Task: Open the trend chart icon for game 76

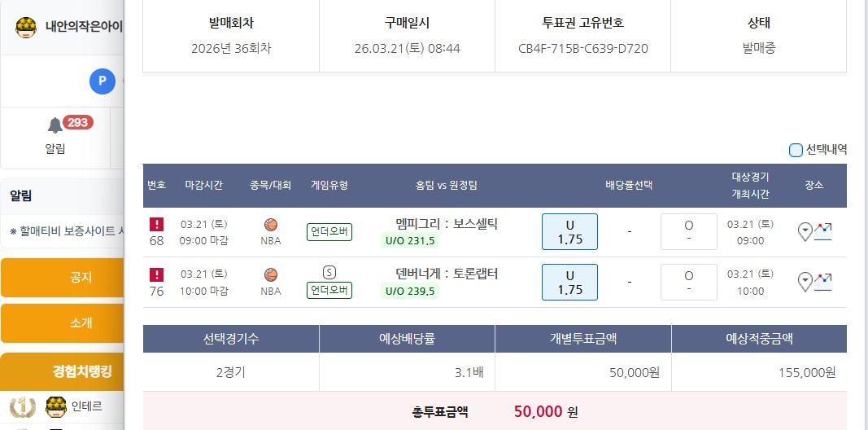Action: pyautogui.click(x=822, y=282)
